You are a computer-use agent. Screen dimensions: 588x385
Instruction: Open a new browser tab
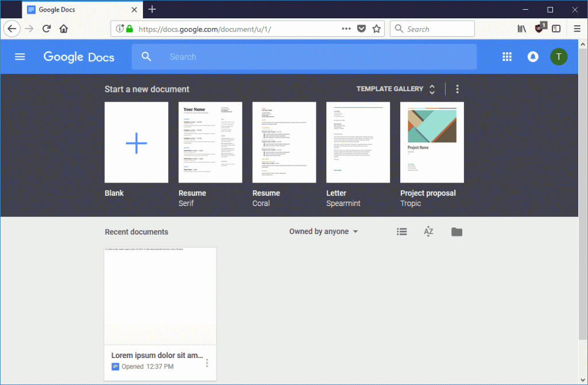tap(152, 9)
